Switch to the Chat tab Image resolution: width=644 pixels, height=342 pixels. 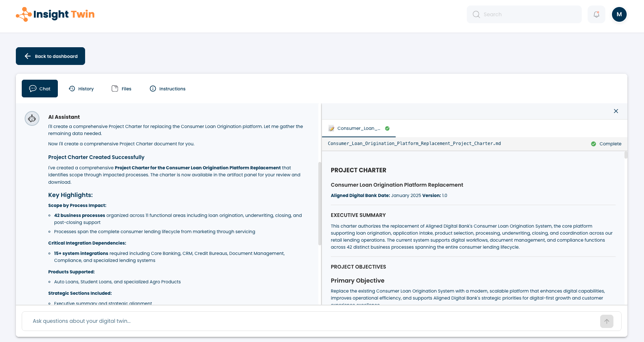point(40,89)
